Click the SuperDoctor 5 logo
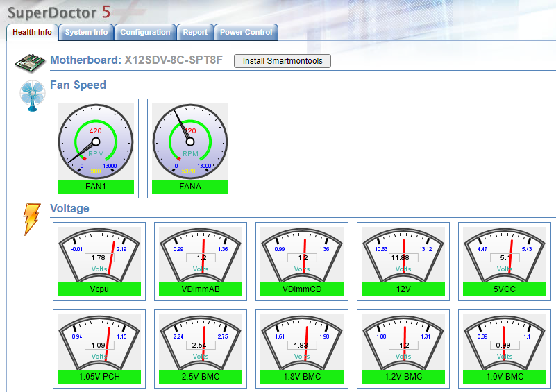The width and height of the screenshot is (556, 392). (x=59, y=12)
